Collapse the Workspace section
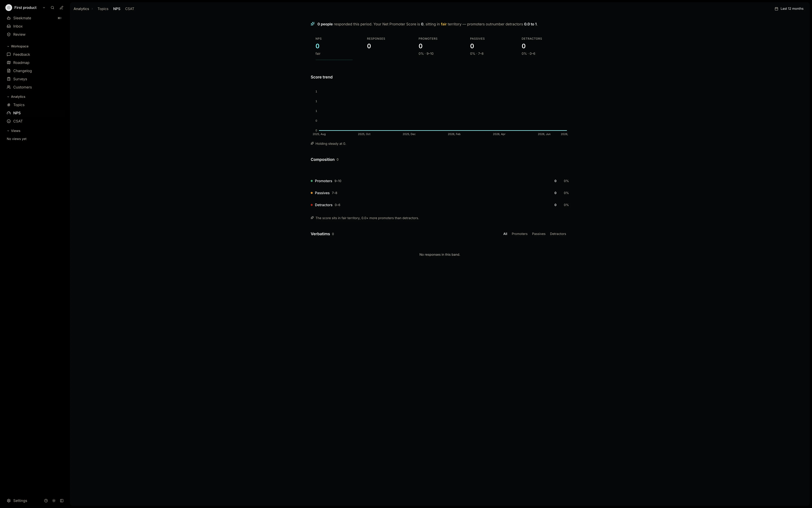812x508 pixels. click(x=17, y=46)
